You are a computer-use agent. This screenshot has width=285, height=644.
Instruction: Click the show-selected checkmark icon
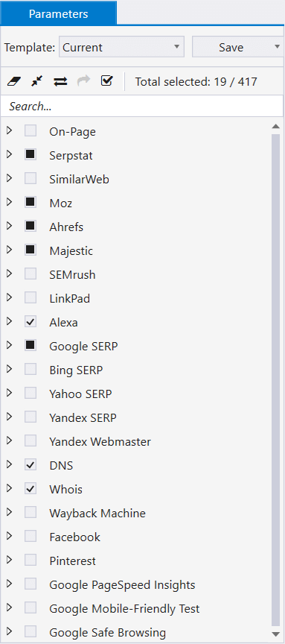[106, 80]
